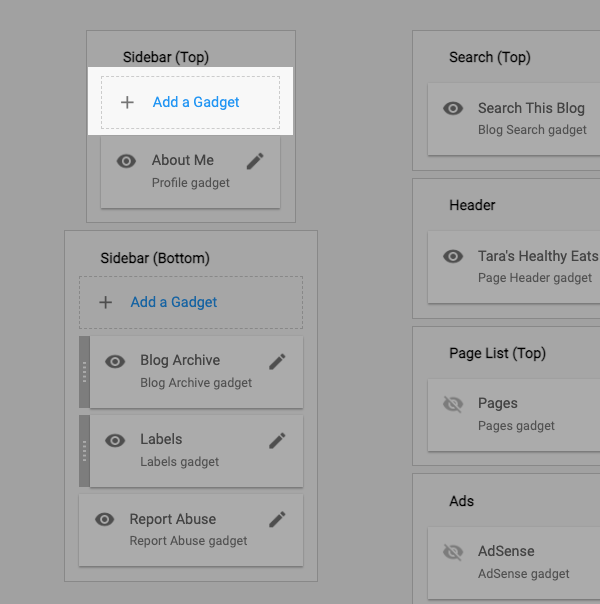600x604 pixels.
Task: Enable visibility for AdSense gadget
Action: [453, 552]
